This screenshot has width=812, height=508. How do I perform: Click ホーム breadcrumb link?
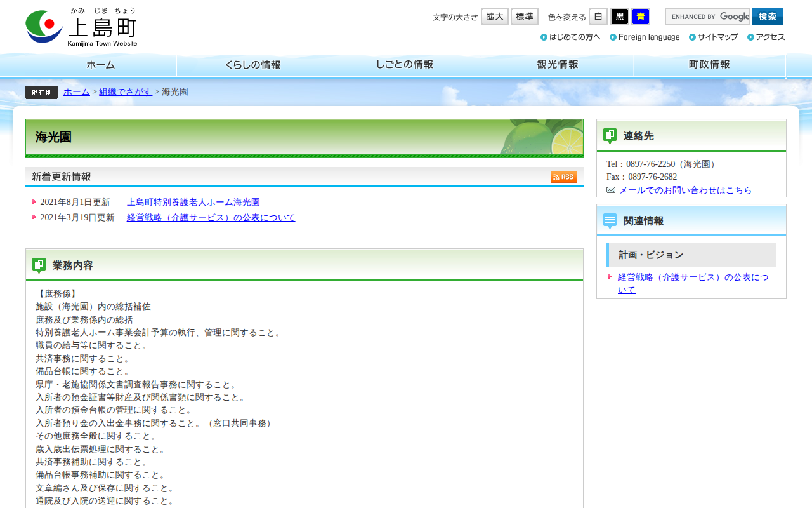click(77, 92)
